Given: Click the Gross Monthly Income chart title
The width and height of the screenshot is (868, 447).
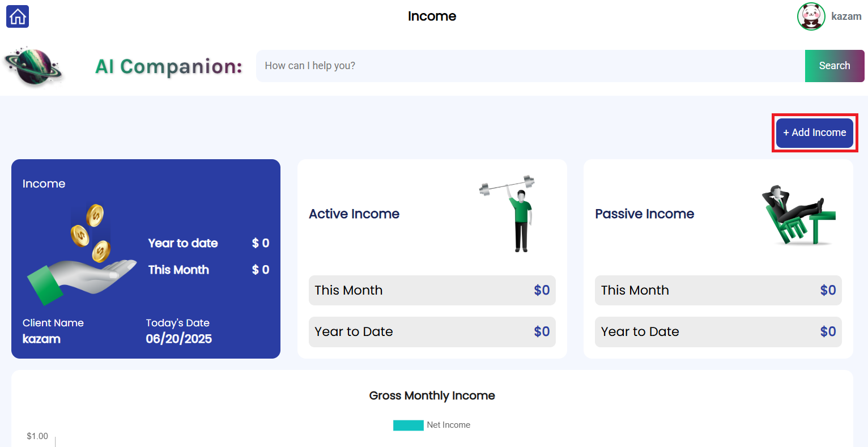Looking at the screenshot, I should (432, 395).
